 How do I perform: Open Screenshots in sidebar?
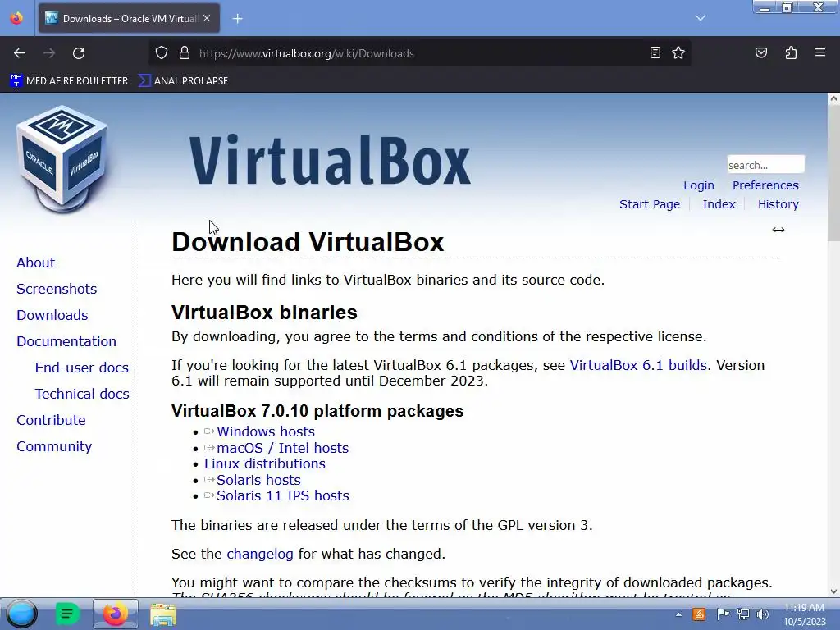point(57,289)
